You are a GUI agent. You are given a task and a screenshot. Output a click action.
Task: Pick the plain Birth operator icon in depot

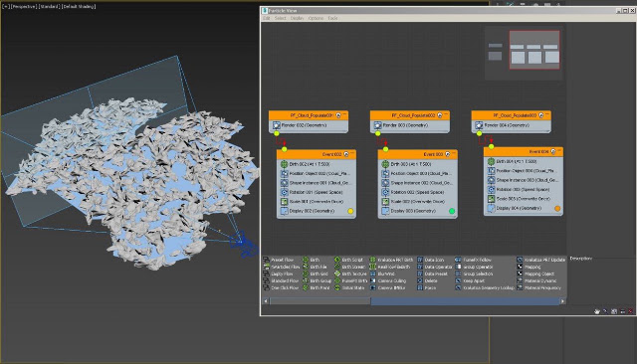(x=306, y=260)
